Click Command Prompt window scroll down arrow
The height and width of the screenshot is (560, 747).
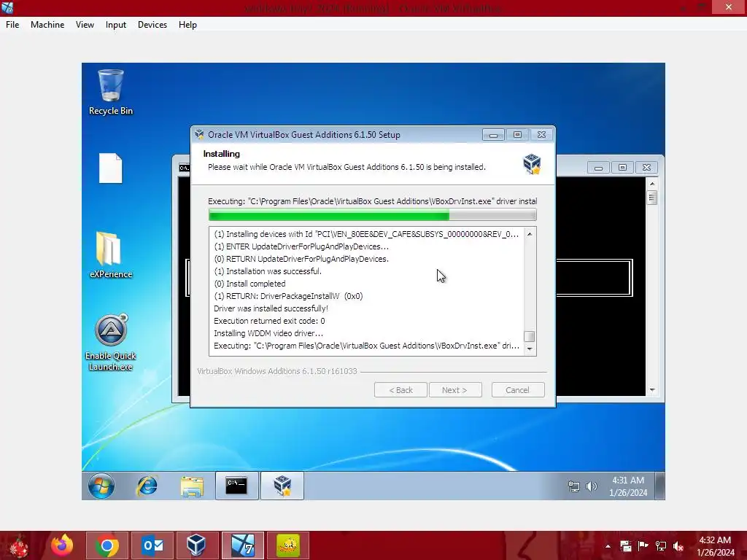point(652,390)
